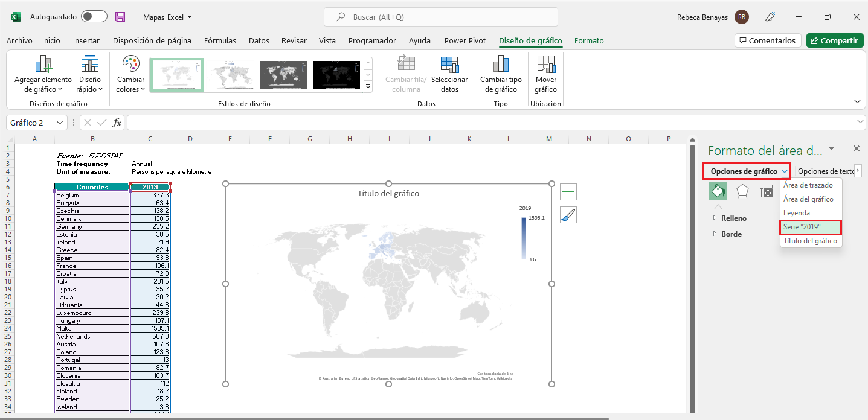Select the dark black map style thumbnail
Image resolution: width=868 pixels, height=420 pixels.
336,74
